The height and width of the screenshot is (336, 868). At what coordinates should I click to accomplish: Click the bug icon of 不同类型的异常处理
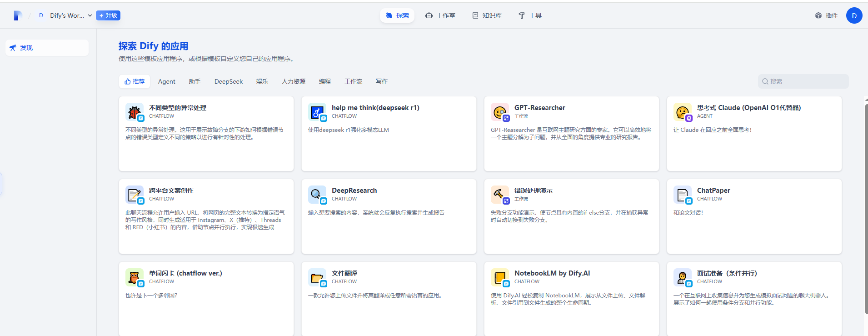click(134, 112)
